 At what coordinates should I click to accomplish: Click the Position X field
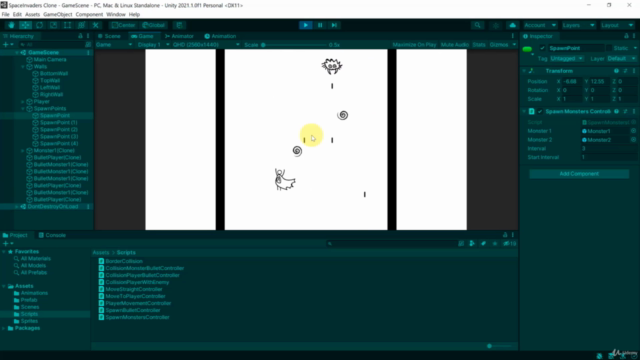point(572,82)
